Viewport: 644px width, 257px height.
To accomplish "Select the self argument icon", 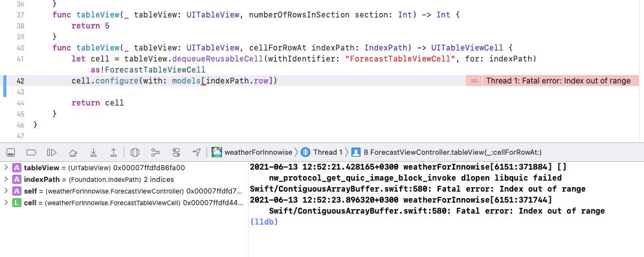I will pyautogui.click(x=16, y=191).
